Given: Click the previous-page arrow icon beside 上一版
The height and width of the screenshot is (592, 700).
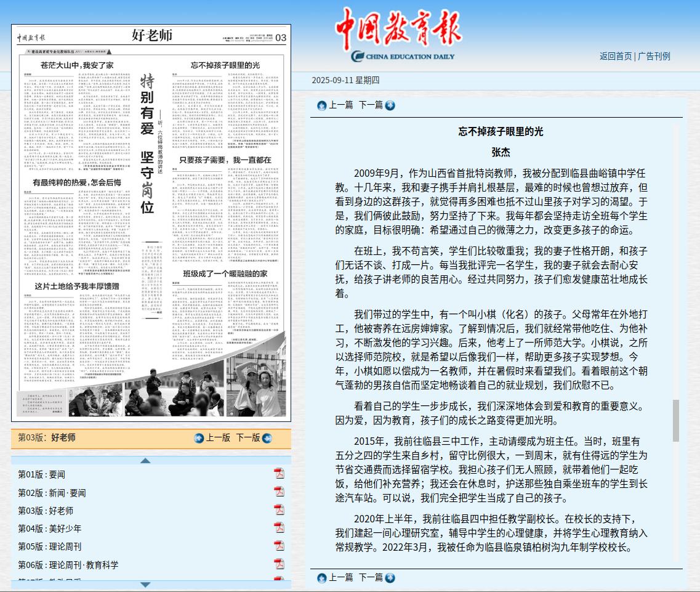Looking at the screenshot, I should click(199, 438).
